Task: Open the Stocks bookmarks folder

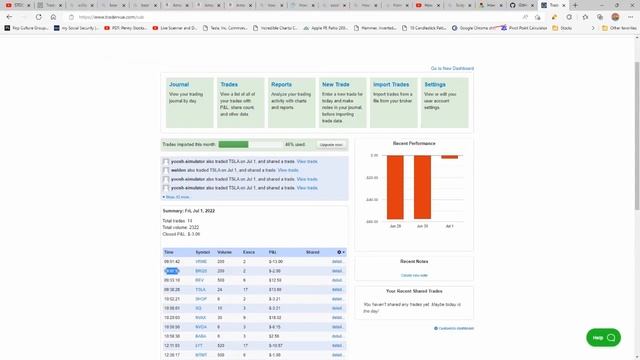Action: coord(562,28)
